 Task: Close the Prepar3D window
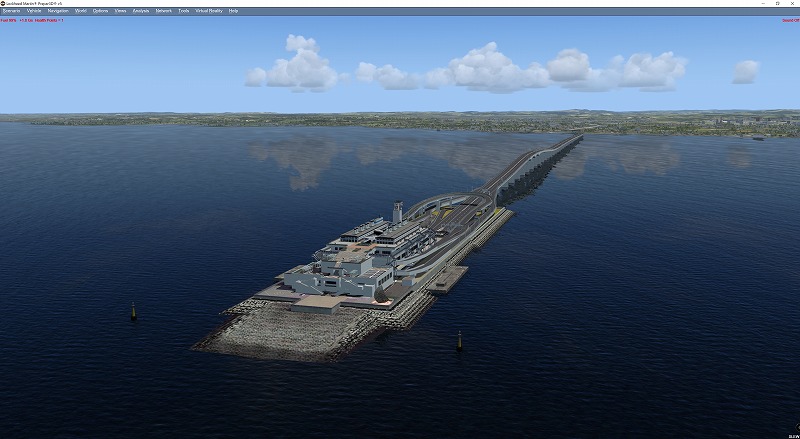(x=792, y=3)
